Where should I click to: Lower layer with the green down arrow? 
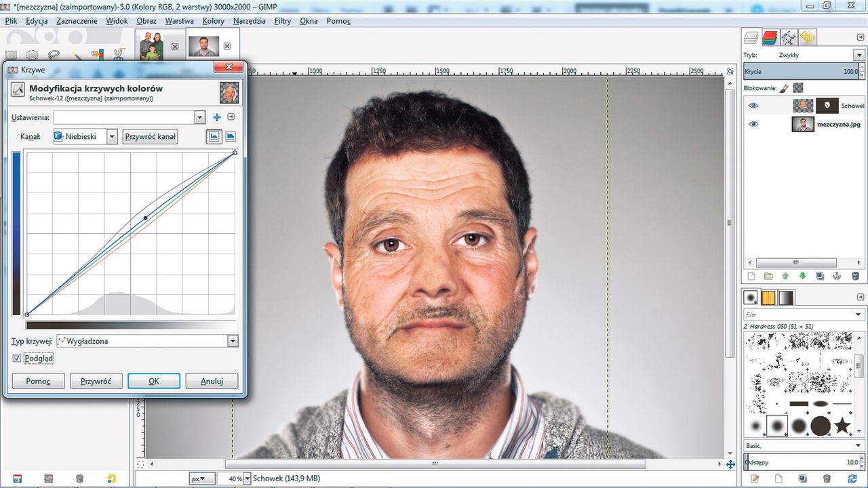[x=803, y=276]
